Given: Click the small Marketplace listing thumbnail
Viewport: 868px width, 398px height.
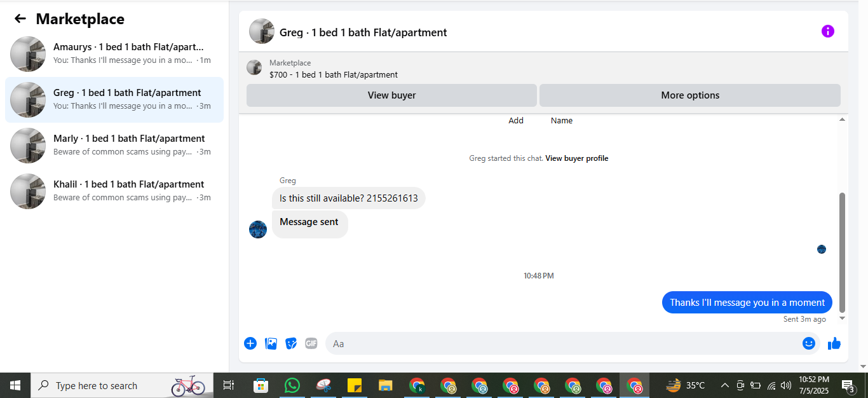Looking at the screenshot, I should click(254, 67).
